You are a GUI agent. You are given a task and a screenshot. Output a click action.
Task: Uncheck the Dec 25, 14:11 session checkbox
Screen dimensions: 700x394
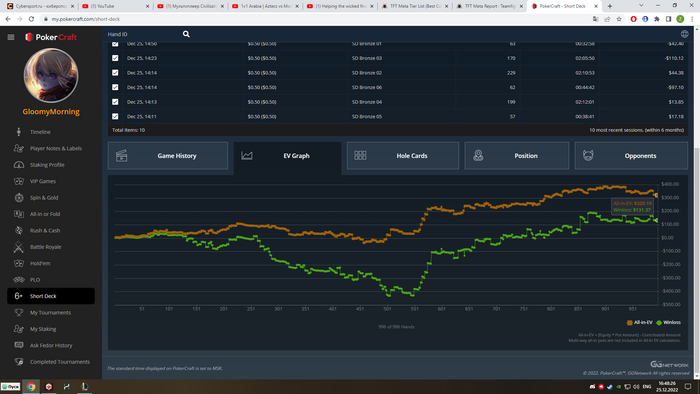[x=115, y=116]
